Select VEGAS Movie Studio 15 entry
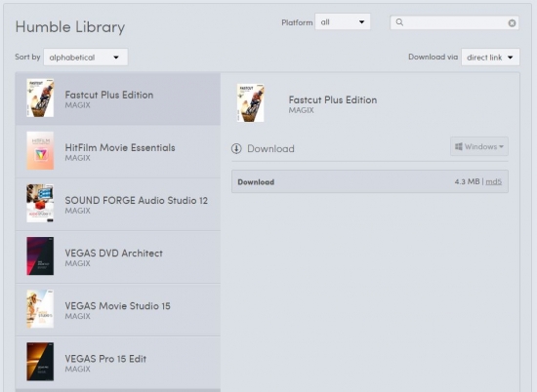 point(118,309)
